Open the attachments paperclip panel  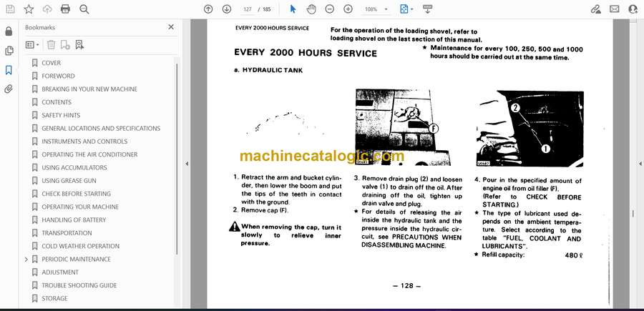[9, 89]
